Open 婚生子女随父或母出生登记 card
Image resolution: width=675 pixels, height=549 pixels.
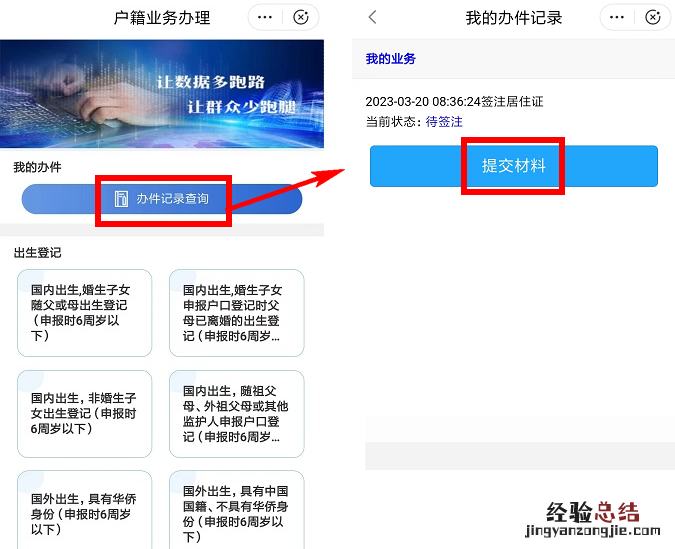(84, 313)
